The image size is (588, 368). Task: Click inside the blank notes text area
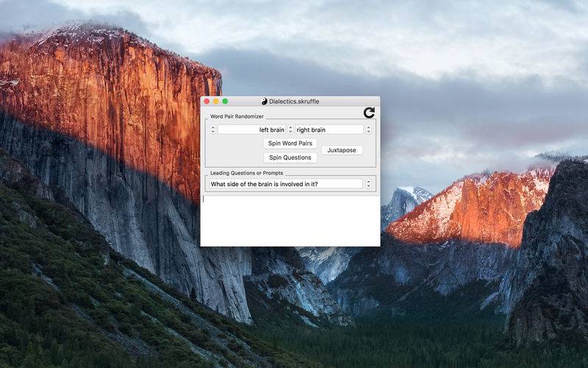click(290, 221)
